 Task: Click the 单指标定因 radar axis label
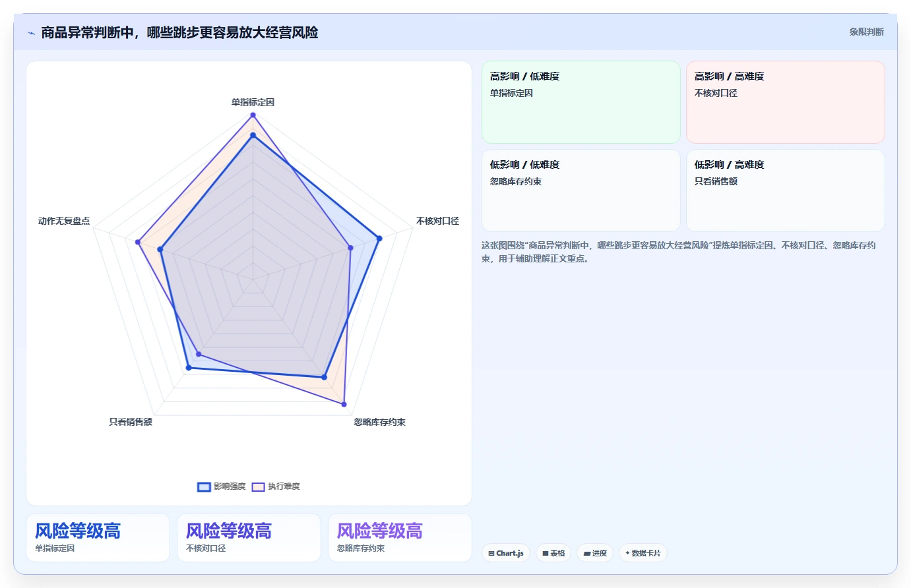click(x=253, y=102)
